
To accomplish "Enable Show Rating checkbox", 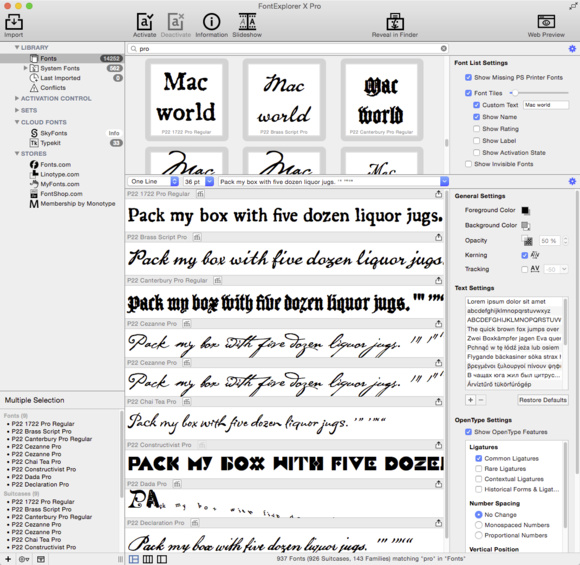I will 476,129.
